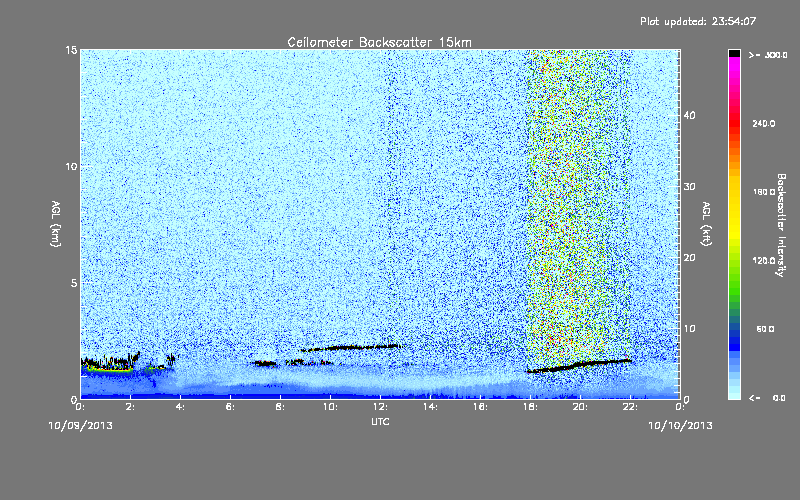Click the '22:' hour tick label
This screenshot has width=800, height=500.
[630, 407]
